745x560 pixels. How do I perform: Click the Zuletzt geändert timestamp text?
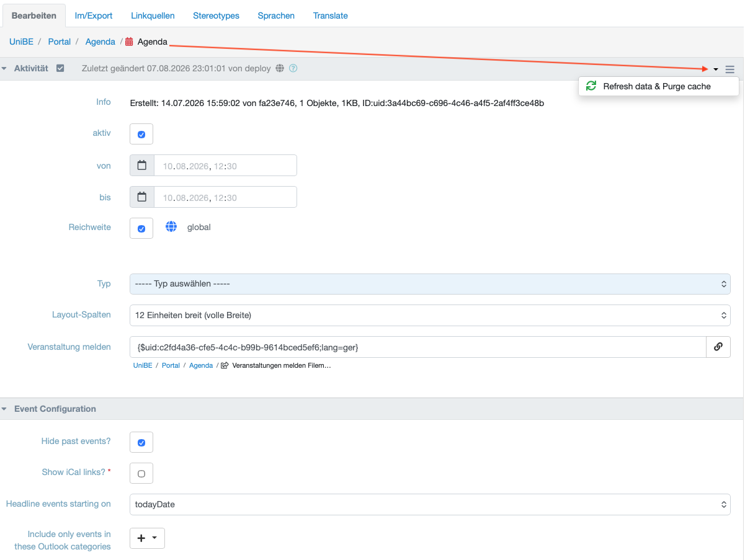(x=176, y=68)
